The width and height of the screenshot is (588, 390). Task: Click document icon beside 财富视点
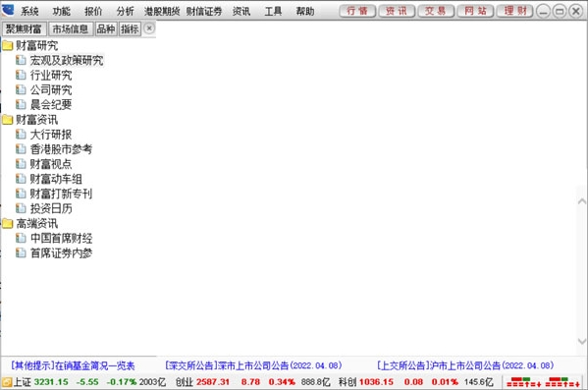point(21,164)
